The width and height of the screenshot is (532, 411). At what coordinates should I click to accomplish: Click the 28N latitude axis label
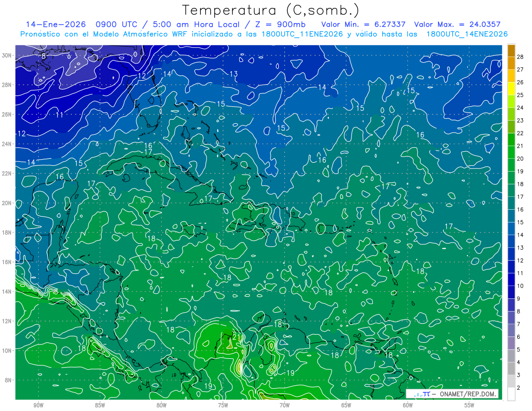click(x=6, y=85)
